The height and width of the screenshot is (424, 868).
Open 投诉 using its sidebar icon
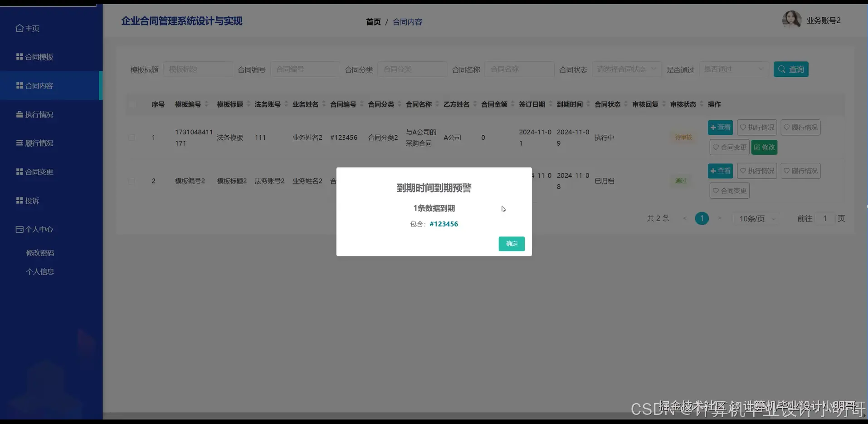(x=19, y=200)
